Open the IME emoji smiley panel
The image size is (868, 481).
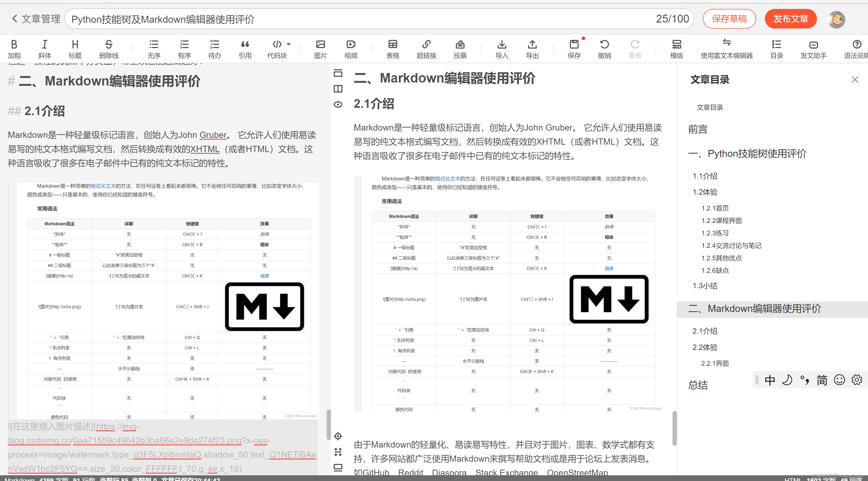pos(839,380)
